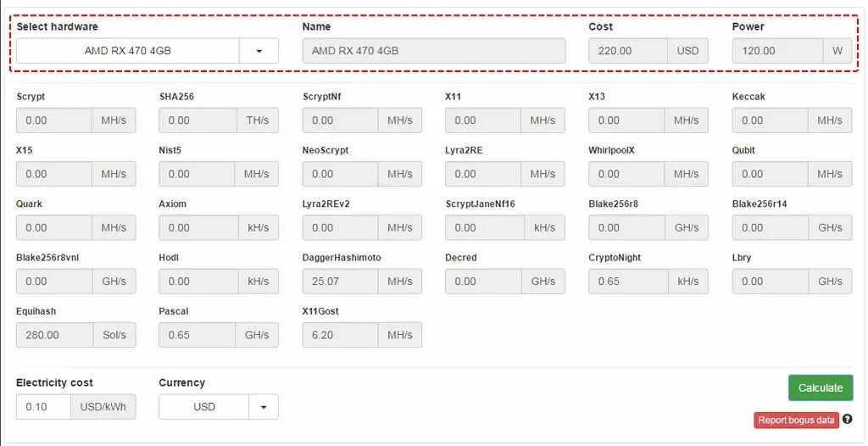
Task: Click the DaggerHashimoto label text
Action: click(342, 258)
